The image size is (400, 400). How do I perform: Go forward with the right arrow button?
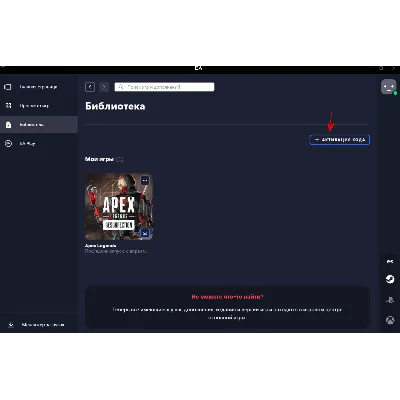coord(104,87)
